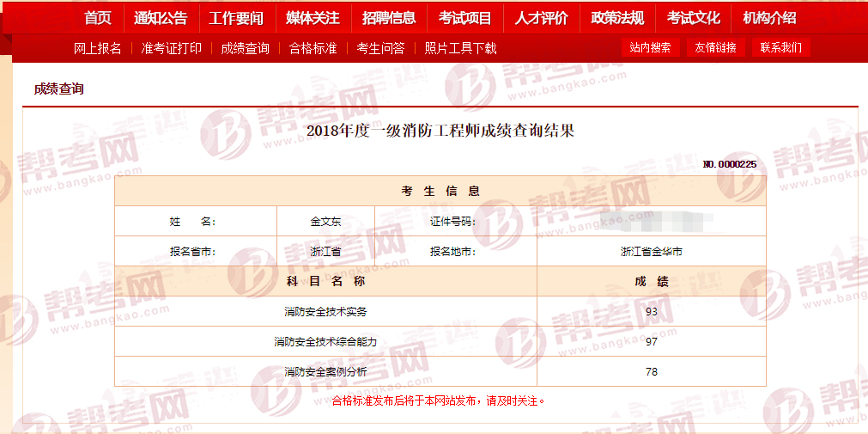Open 机构介绍 in the top menu
Image resolution: width=868 pixels, height=434 pixels.
(769, 18)
